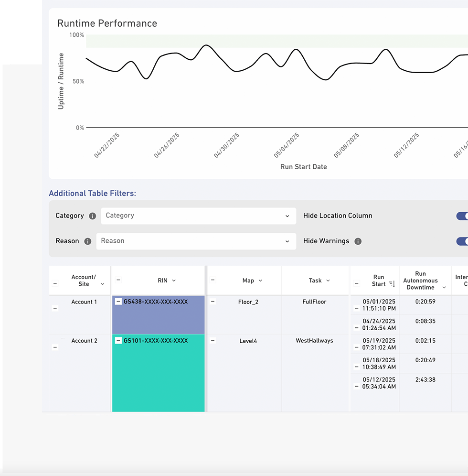Click the Level4 map cell text

click(x=248, y=341)
